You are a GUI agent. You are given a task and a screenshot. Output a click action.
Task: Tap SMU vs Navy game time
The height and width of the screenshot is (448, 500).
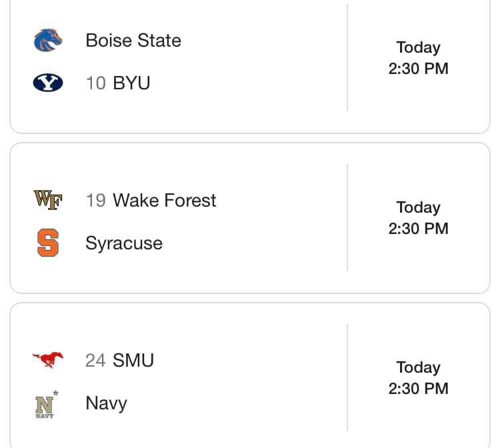coord(419,378)
